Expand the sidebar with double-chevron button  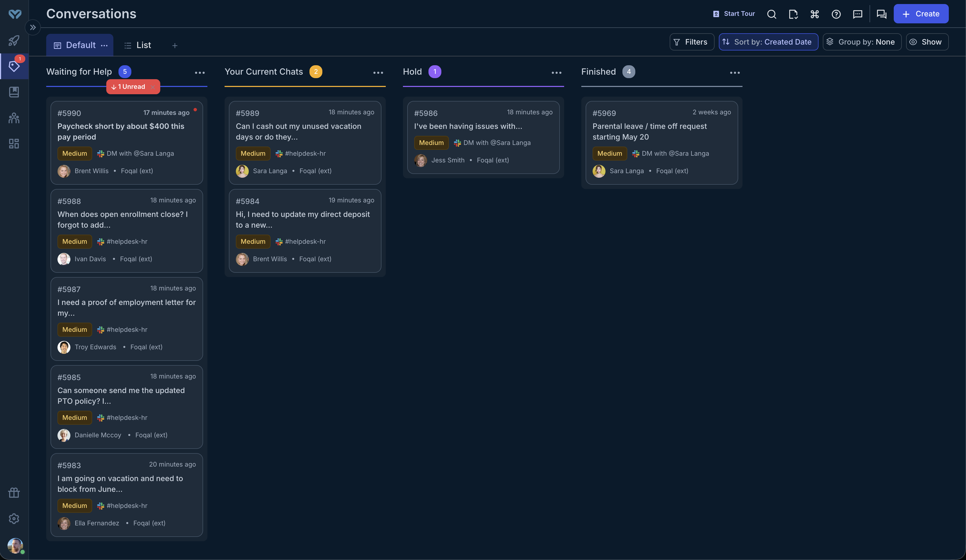pos(33,27)
